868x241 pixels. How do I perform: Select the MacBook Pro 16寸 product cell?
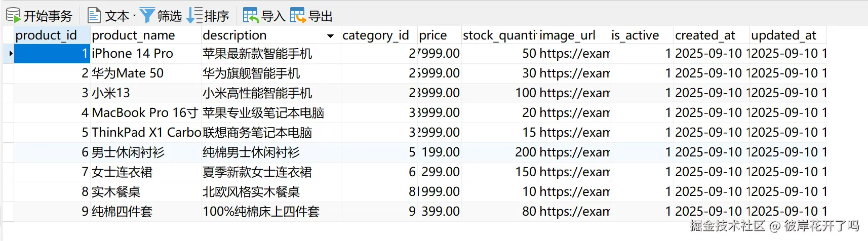click(146, 112)
